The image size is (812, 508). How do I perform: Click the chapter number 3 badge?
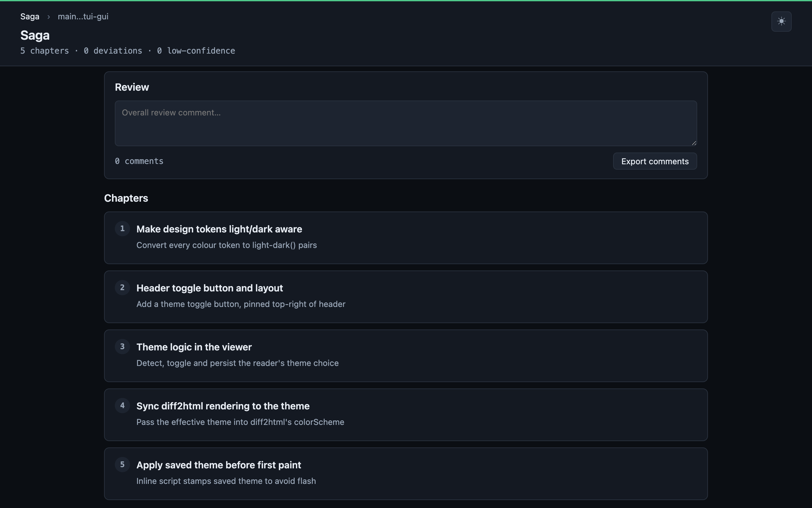coord(122,346)
